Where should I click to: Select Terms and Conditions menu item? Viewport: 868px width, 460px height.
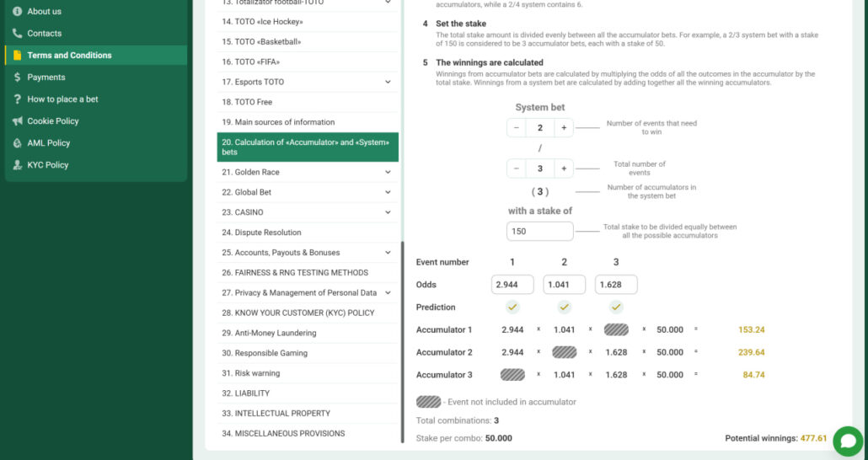point(96,56)
